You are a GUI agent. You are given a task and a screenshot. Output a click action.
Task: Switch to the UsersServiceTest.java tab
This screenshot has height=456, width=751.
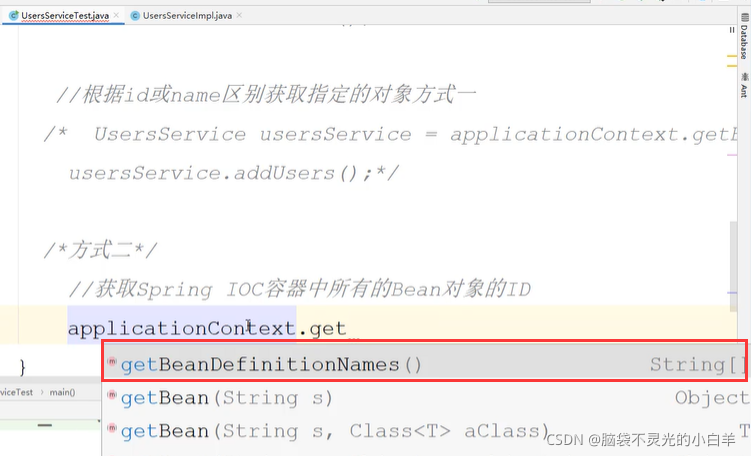pyautogui.click(x=65, y=15)
